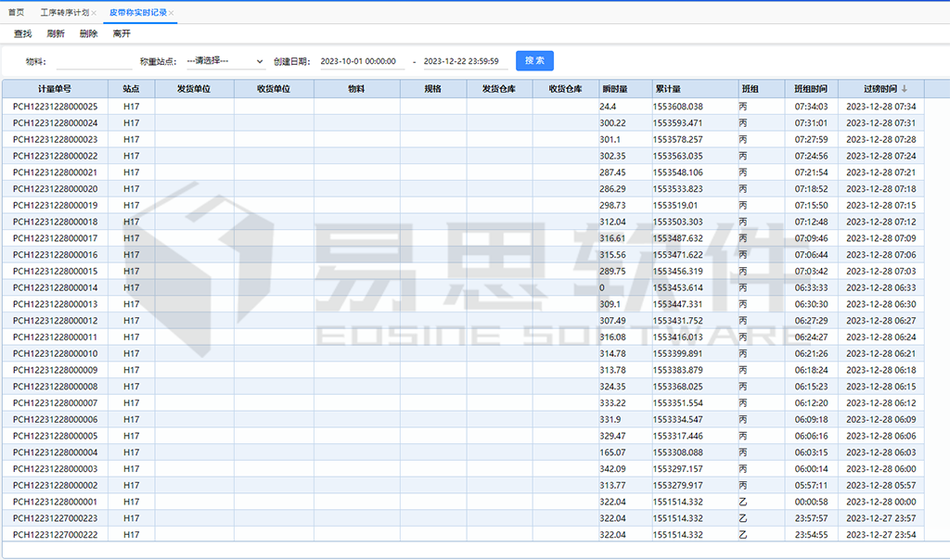
Task: Close the 工序转序计划 tab via its x icon
Action: click(94, 12)
